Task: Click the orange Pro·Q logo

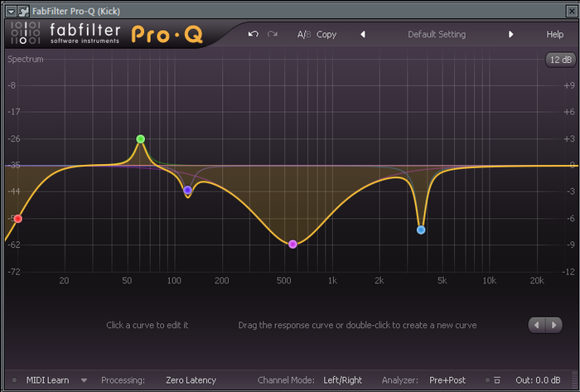Action: click(167, 35)
